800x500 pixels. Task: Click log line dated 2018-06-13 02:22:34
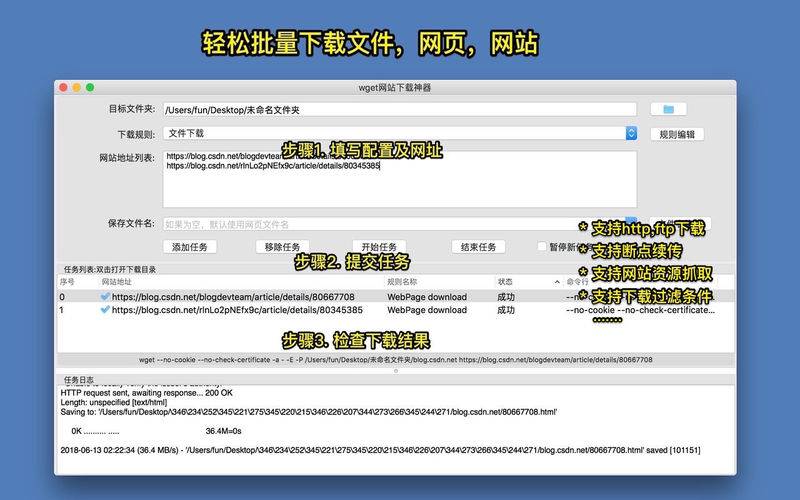(x=380, y=451)
